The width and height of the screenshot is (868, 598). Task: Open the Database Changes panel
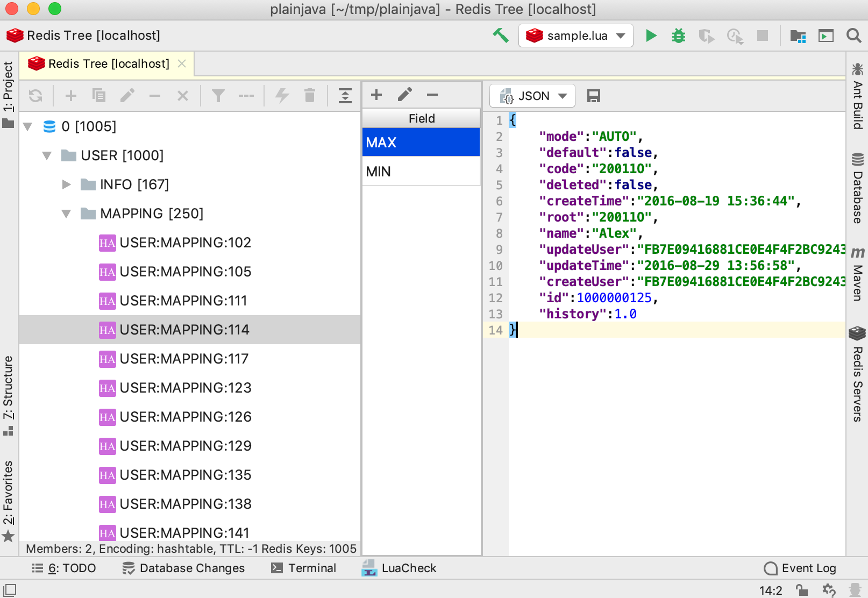(183, 568)
